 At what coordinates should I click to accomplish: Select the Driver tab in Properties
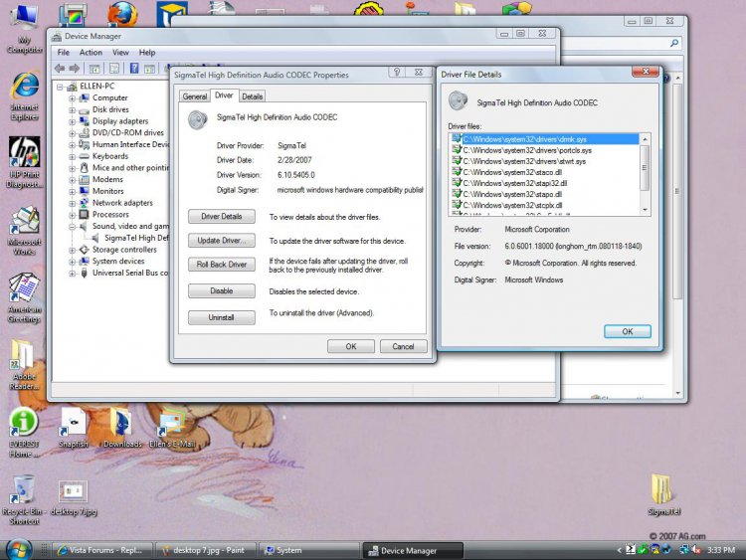[x=224, y=95]
